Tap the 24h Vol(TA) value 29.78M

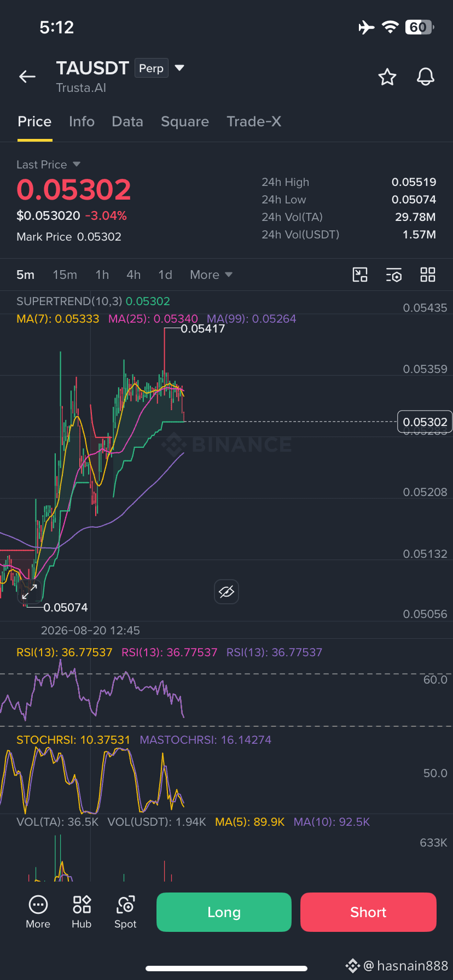tap(415, 217)
